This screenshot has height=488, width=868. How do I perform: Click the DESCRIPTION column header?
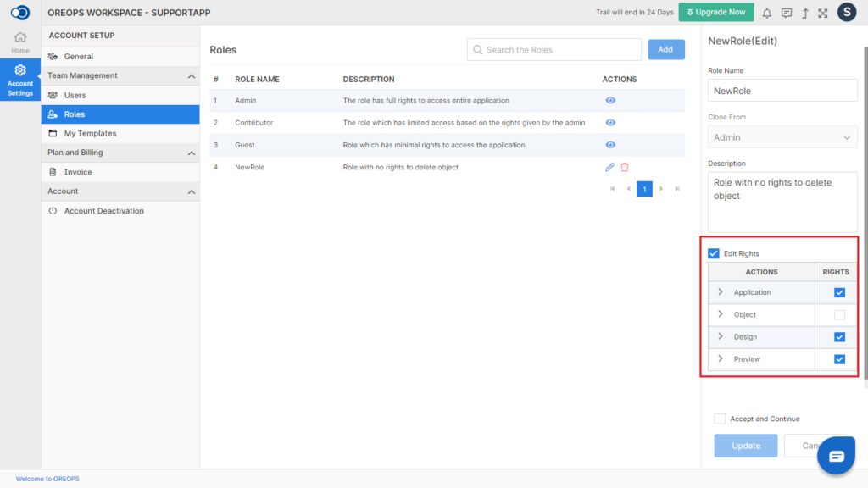point(369,79)
